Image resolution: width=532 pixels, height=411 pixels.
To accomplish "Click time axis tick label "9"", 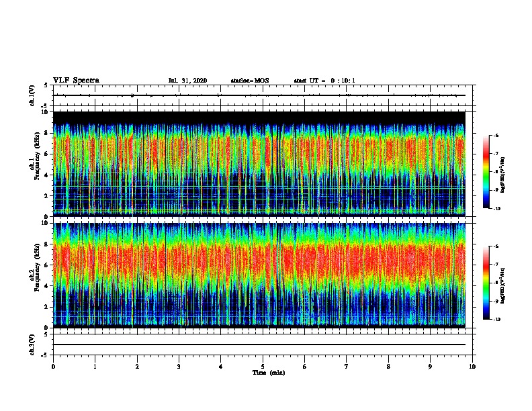I will [x=430, y=367].
